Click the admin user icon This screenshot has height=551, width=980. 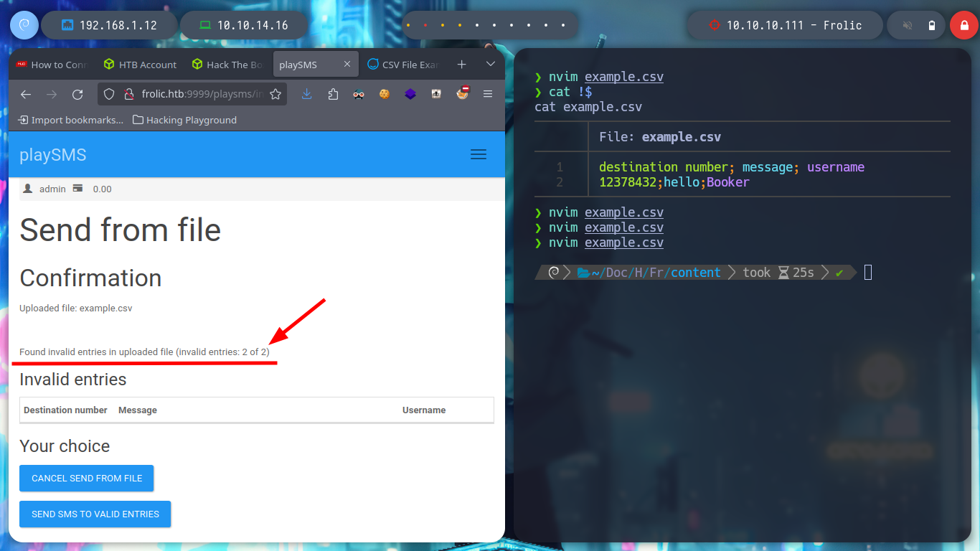[28, 189]
